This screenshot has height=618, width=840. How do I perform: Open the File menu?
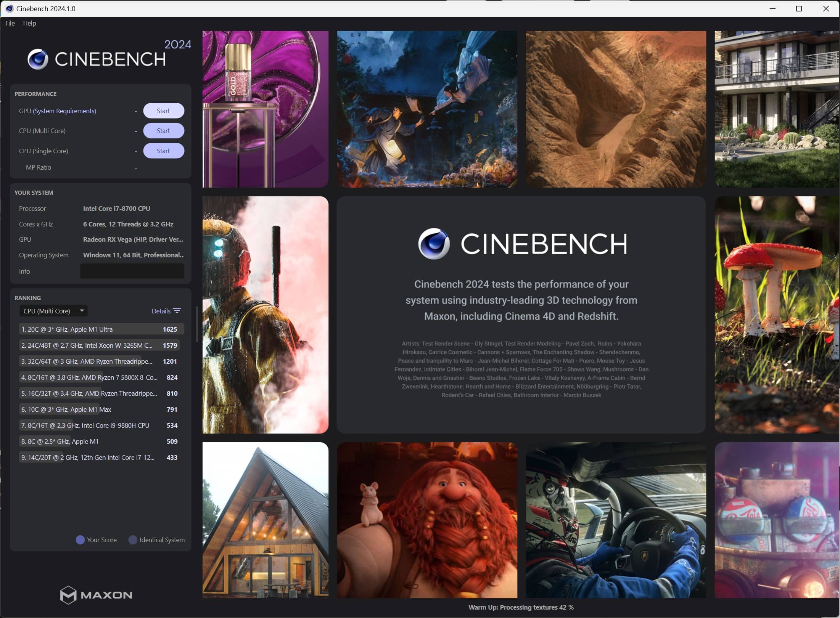tap(10, 23)
